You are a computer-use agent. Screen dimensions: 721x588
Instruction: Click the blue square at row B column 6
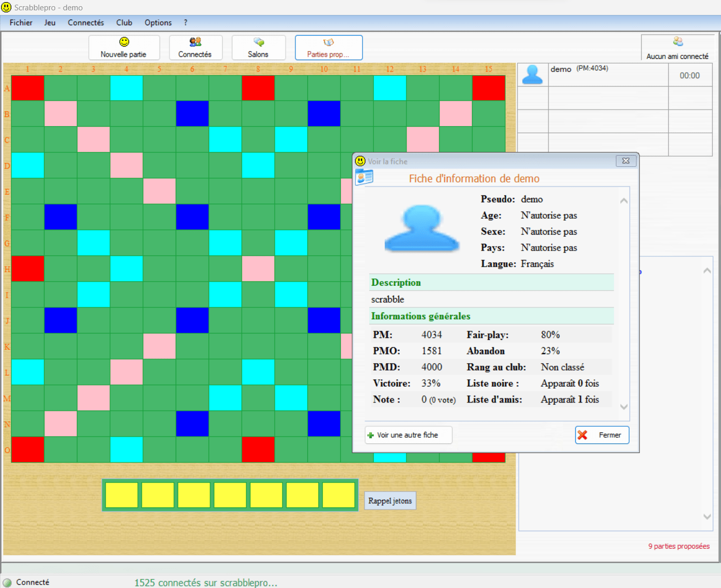192,114
